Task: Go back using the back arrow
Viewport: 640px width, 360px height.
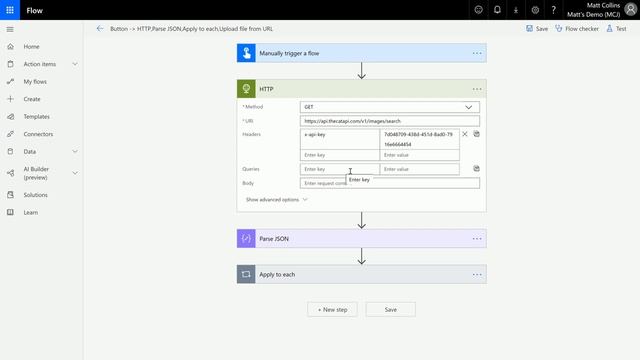Action: pos(100,29)
